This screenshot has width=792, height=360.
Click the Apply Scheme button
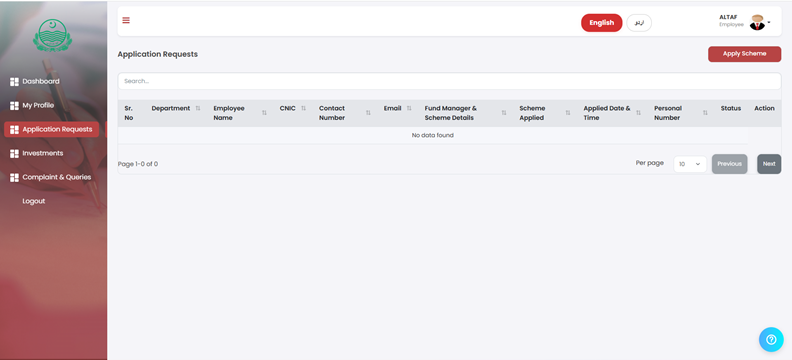pos(745,54)
